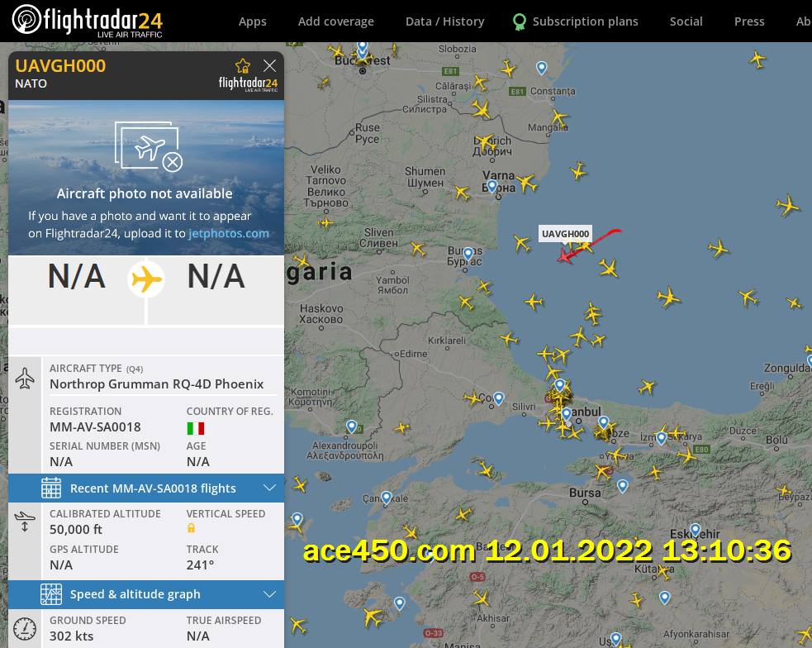Viewport: 812px width, 648px height.
Task: Select the airport pin near Varna
Action: [492, 185]
